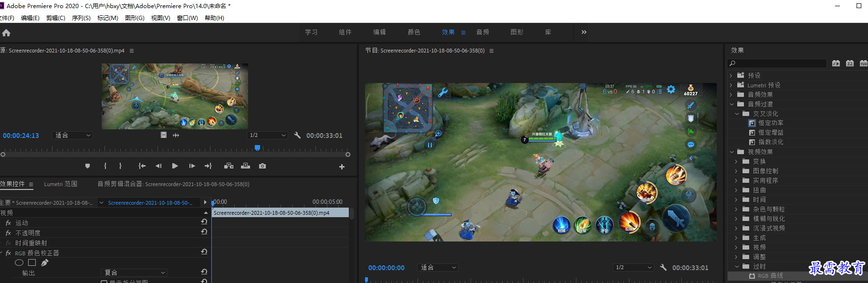Step forward one frame
Viewport: 868px width, 283px height.
point(192,166)
